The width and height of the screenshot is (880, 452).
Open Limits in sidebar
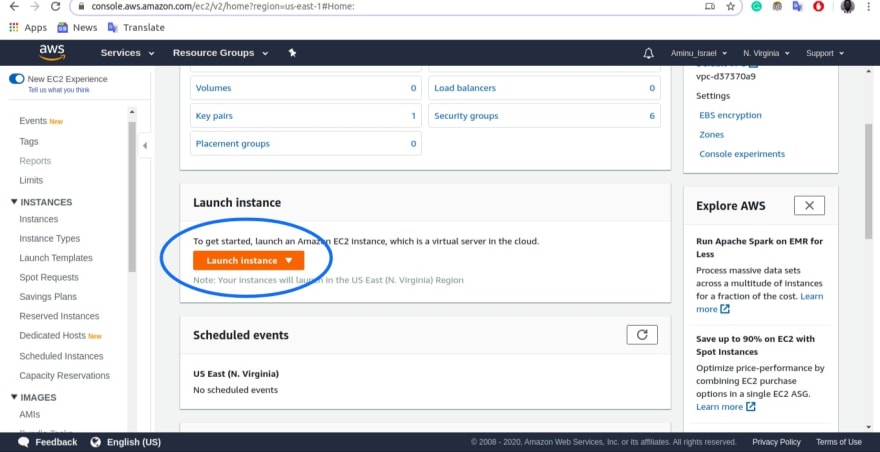tap(31, 180)
